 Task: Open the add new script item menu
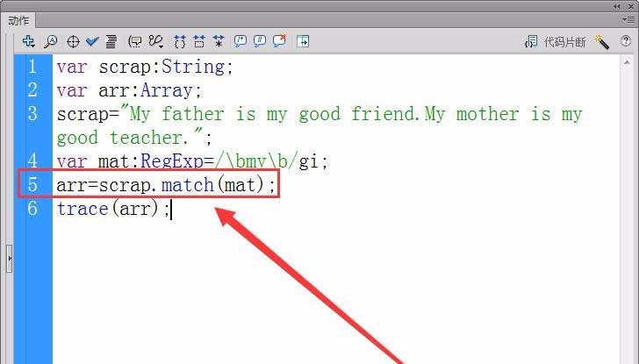click(28, 41)
